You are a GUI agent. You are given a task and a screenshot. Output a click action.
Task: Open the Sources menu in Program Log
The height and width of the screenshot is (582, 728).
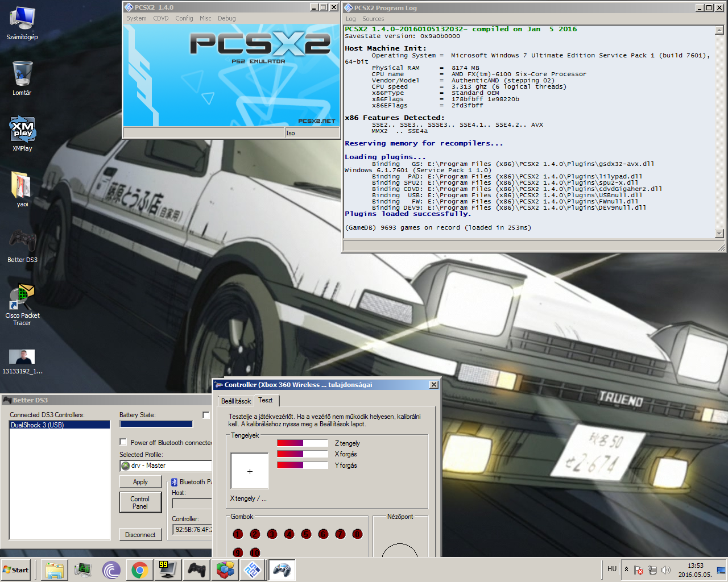[x=373, y=19]
